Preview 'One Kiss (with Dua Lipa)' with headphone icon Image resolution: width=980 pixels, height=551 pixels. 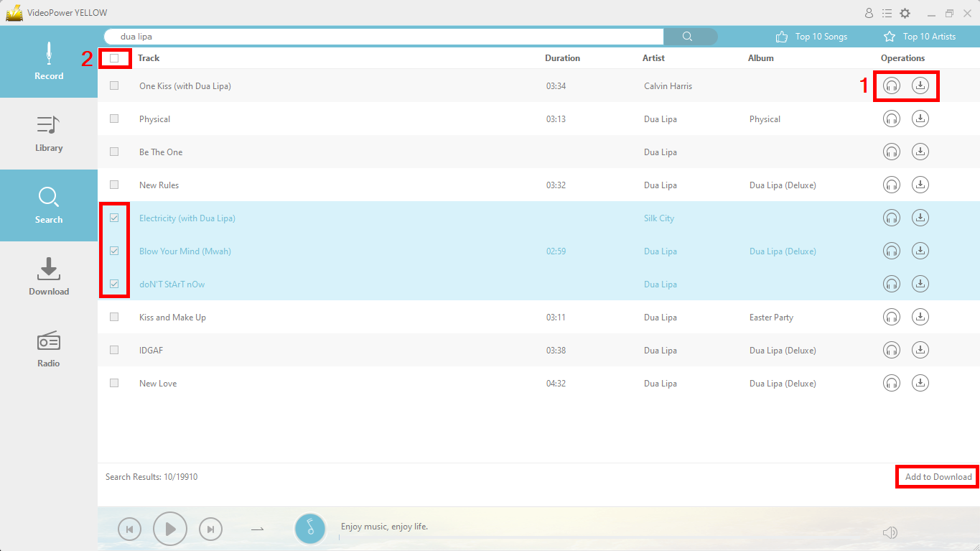click(x=891, y=85)
